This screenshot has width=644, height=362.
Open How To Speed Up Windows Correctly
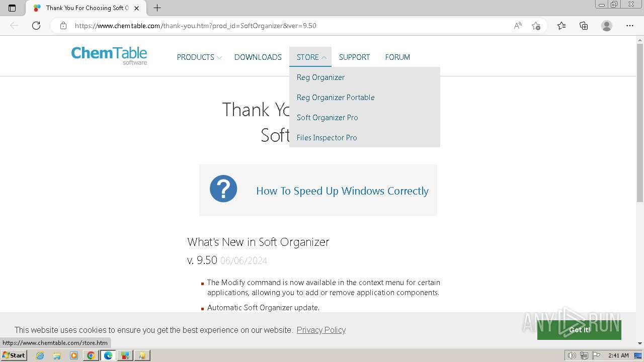click(342, 191)
